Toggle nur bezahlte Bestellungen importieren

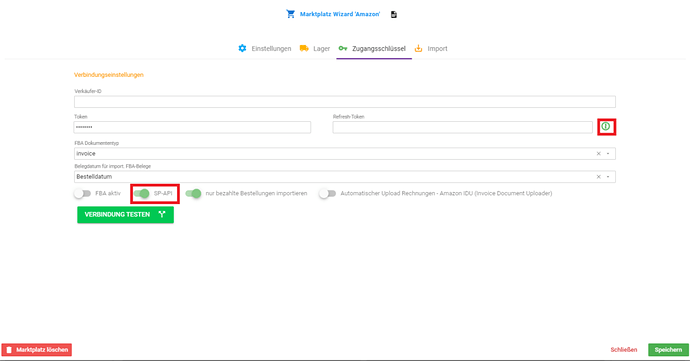pos(193,193)
